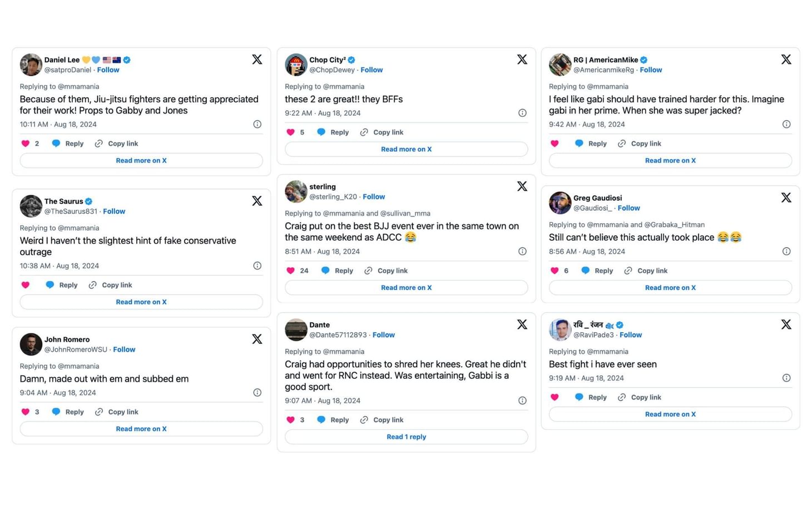Open John Romero's avatar thumbnail
Image resolution: width=812 pixels, height=508 pixels.
31,344
